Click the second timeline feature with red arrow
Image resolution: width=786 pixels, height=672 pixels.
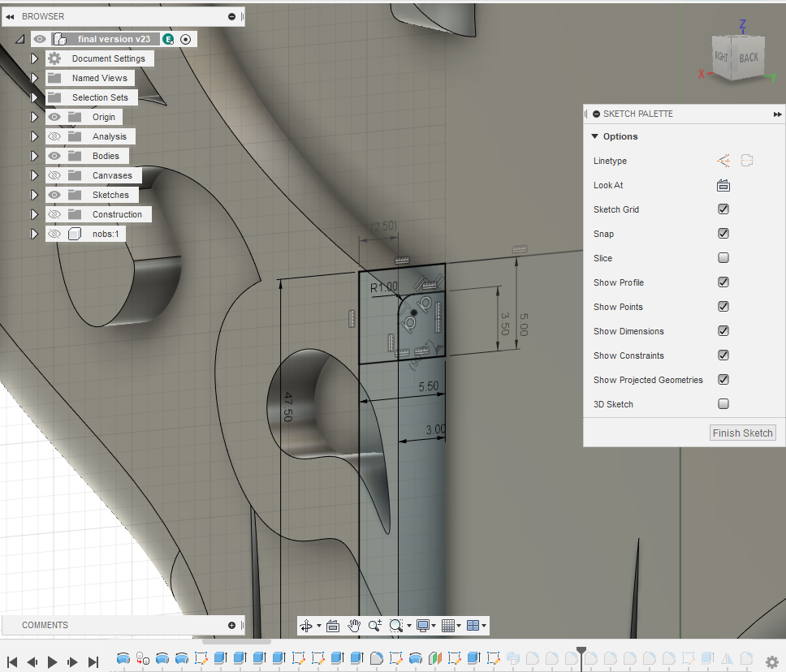(x=143, y=658)
